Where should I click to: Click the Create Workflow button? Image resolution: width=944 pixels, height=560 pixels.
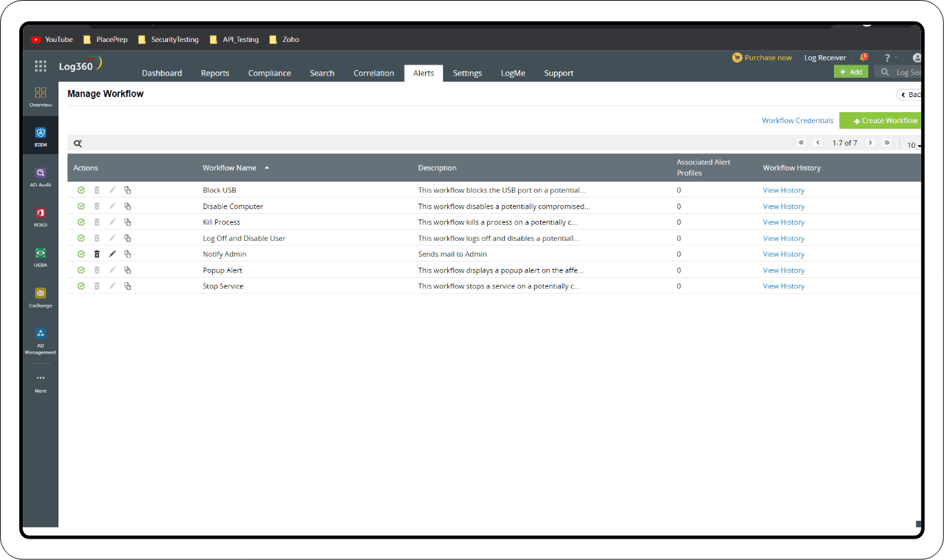pos(880,120)
